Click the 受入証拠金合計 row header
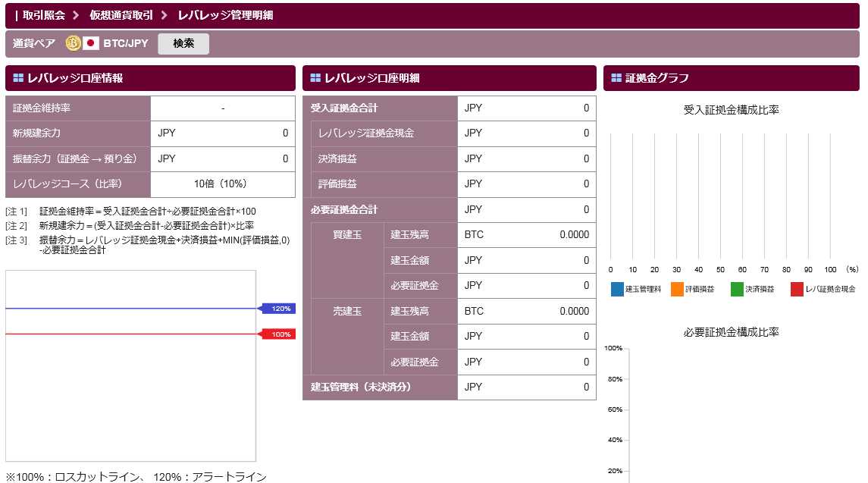The image size is (868, 483). tap(344, 108)
